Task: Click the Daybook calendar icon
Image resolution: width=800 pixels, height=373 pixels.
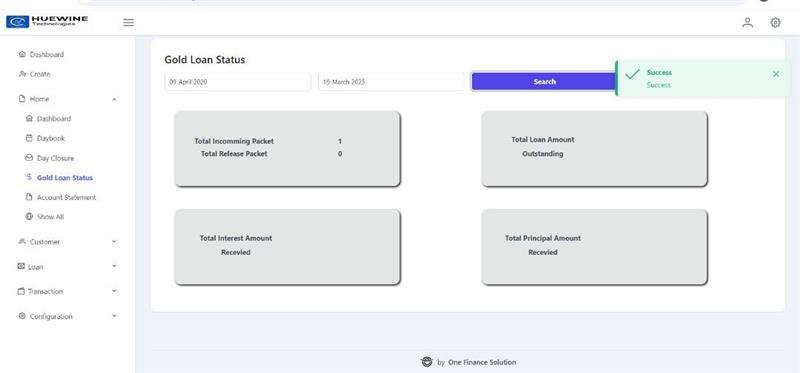Action: coord(29,138)
